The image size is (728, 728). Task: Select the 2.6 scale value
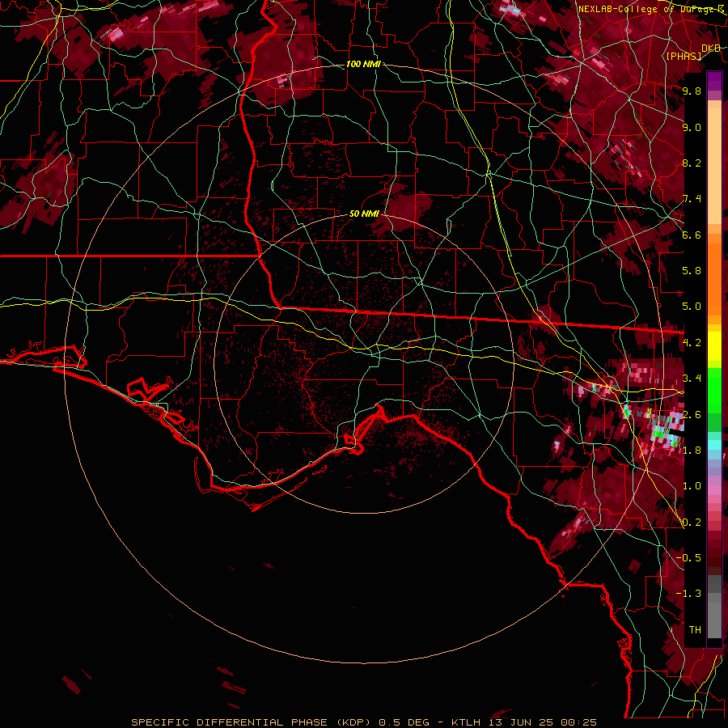(692, 415)
